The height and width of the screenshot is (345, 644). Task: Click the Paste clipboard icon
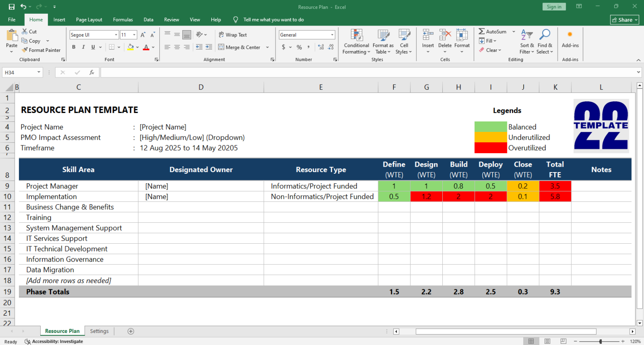click(x=12, y=35)
